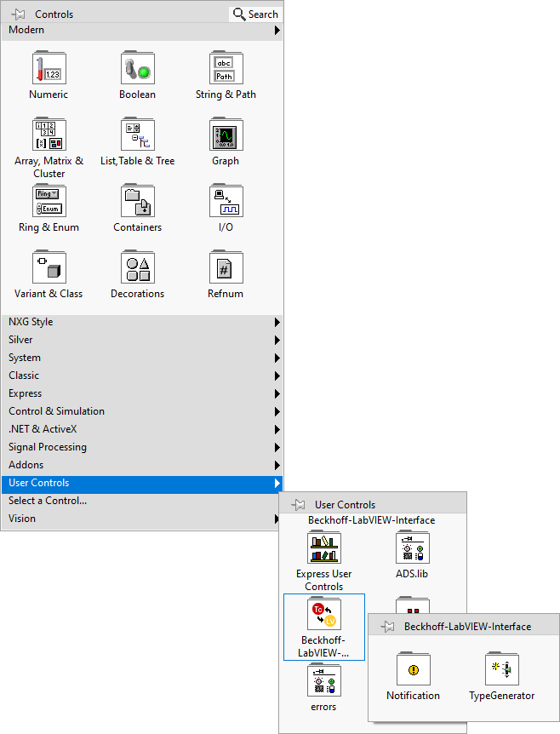Viewport: 560px width, 734px height.
Task: Expand the .NET & ActiveX category
Action: [x=142, y=429]
